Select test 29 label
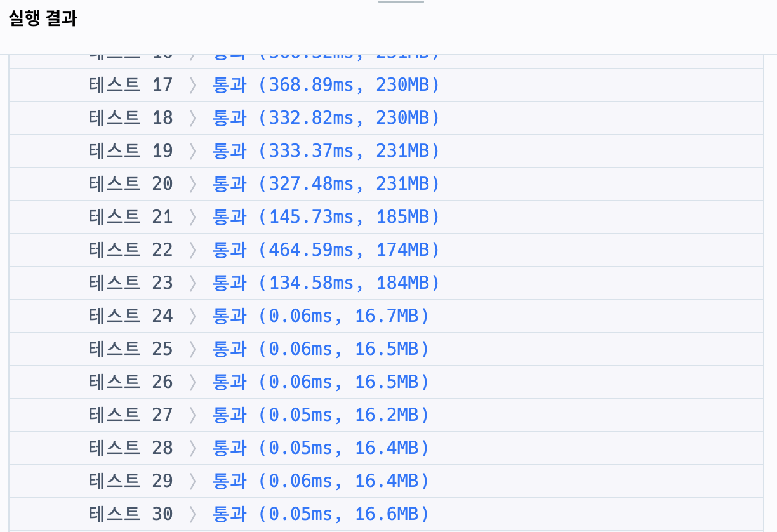 click(x=131, y=481)
